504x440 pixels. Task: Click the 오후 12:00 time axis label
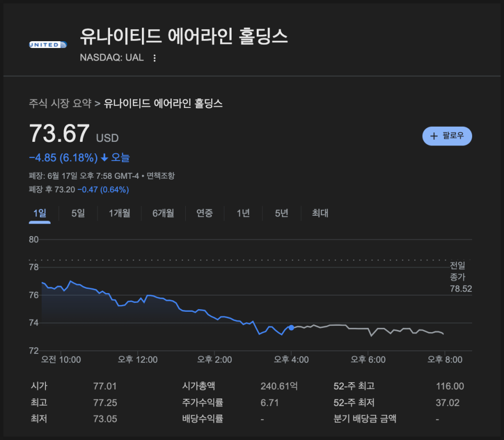(x=138, y=359)
